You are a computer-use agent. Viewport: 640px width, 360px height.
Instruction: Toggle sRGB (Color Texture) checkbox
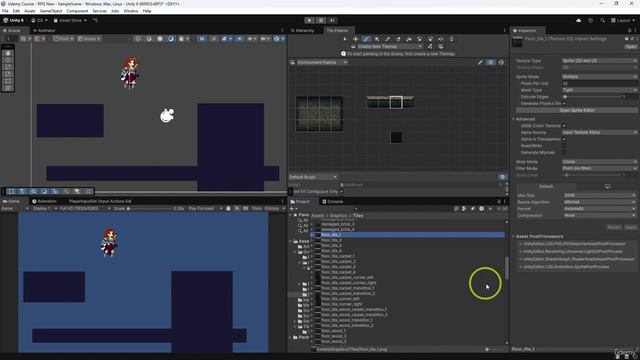(564, 126)
